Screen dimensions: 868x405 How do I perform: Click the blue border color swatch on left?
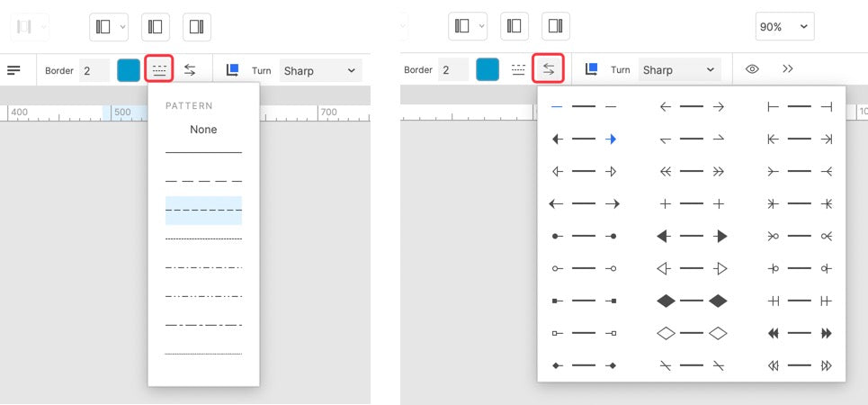click(x=129, y=71)
